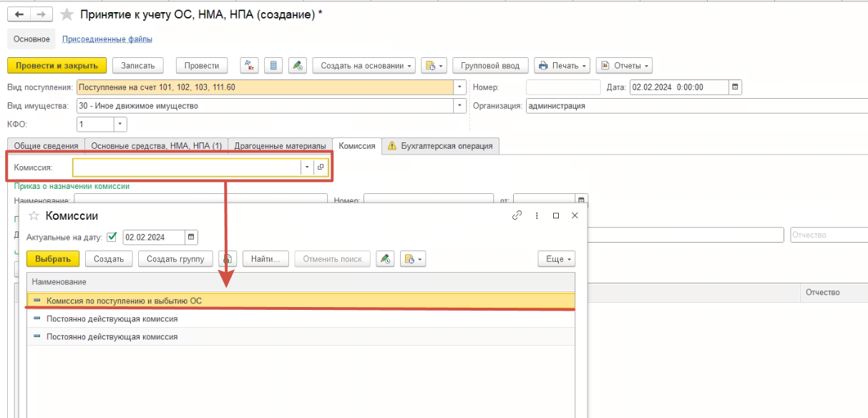Click the pencil history icon in the Комиссии toolbar
This screenshot has height=418, width=868.
coord(386,259)
